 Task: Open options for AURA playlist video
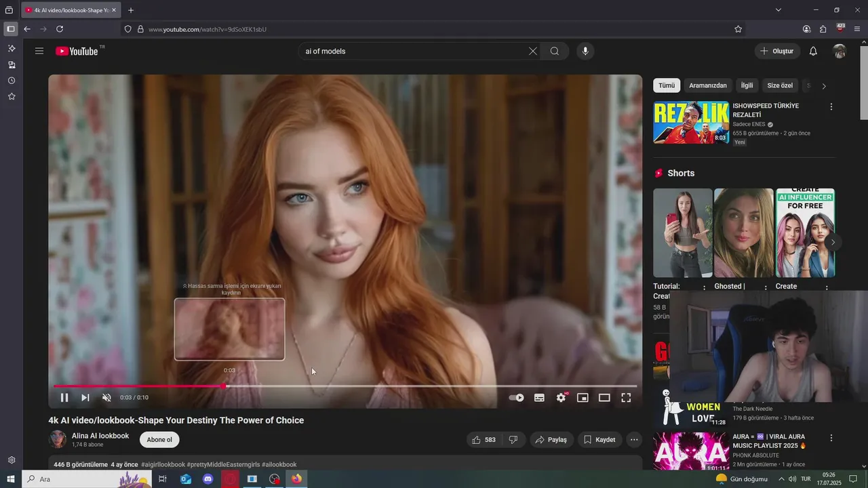tap(831, 439)
